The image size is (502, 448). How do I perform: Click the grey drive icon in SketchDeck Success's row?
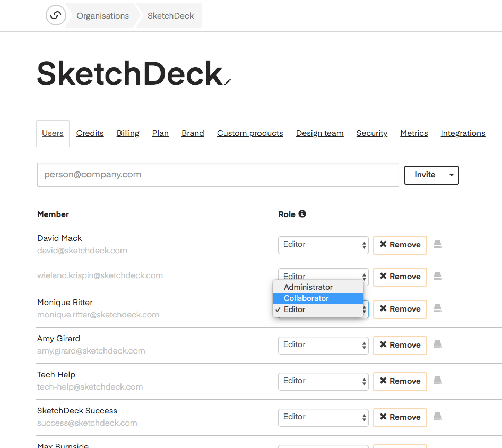437,416
